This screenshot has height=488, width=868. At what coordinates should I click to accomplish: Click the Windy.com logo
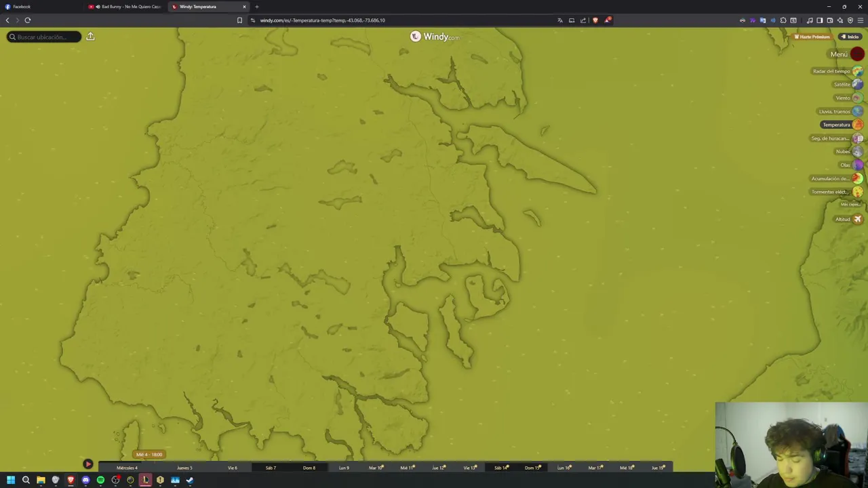434,37
